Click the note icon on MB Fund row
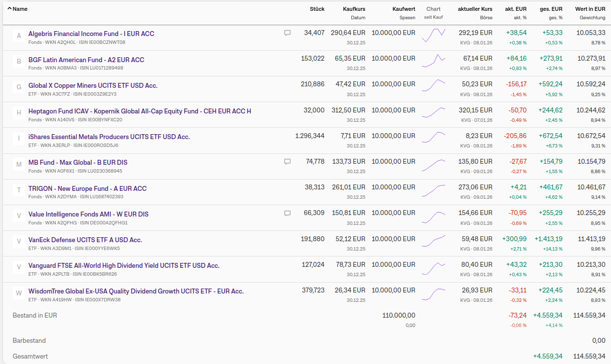Screen dimensions: 611x364 287,161
